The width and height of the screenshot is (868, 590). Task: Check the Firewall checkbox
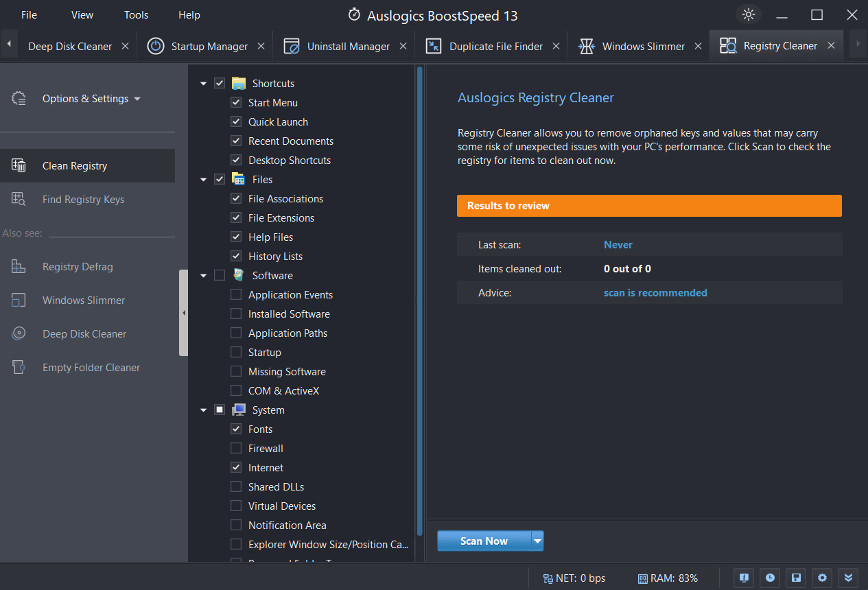[236, 448]
